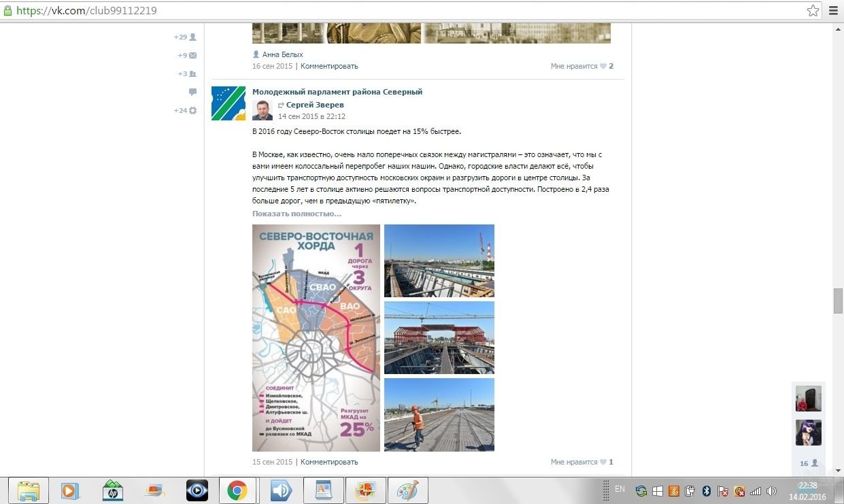Image resolution: width=844 pixels, height=504 pixels.
Task: Click the speech bubble comments icon in sidebar
Action: pyautogui.click(x=192, y=92)
